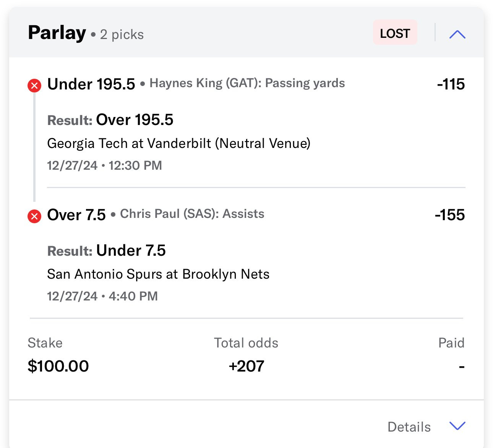Click the +207 total odds value
This screenshot has height=448, width=493.
246,366
